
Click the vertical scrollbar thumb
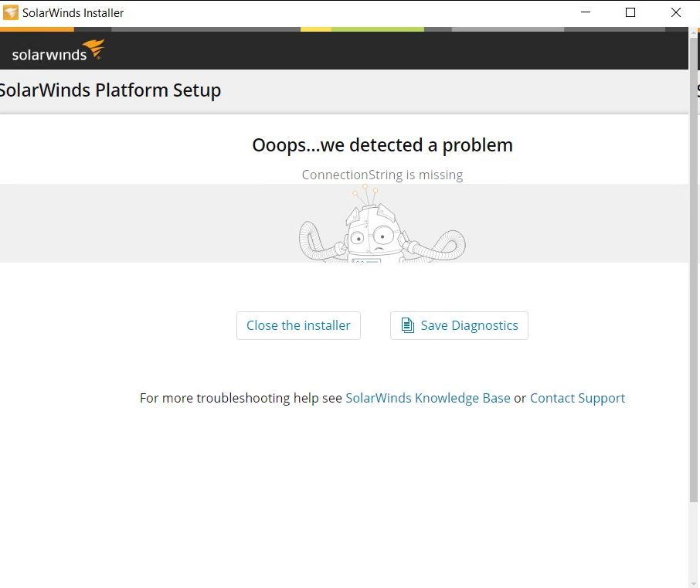click(x=694, y=270)
